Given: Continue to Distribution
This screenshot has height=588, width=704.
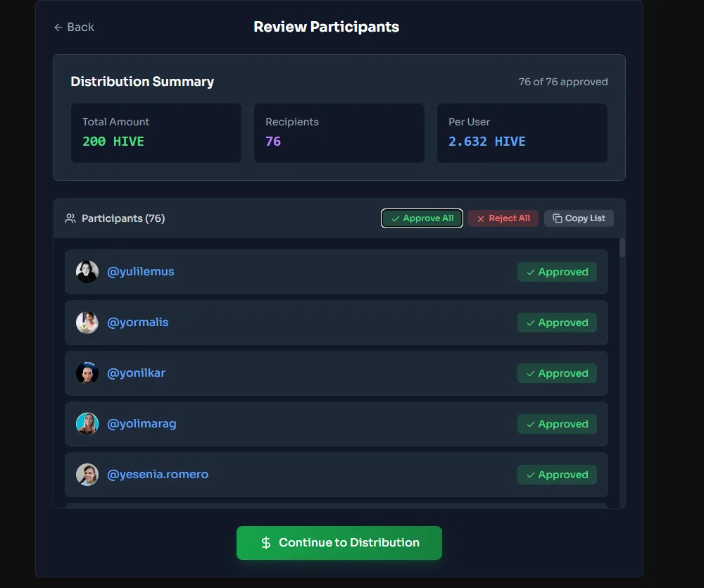Looking at the screenshot, I should pos(339,543).
